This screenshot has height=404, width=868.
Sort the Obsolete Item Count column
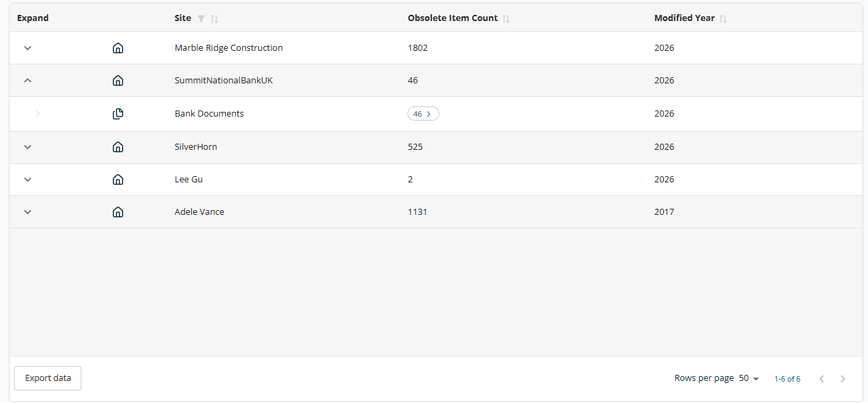tap(506, 18)
